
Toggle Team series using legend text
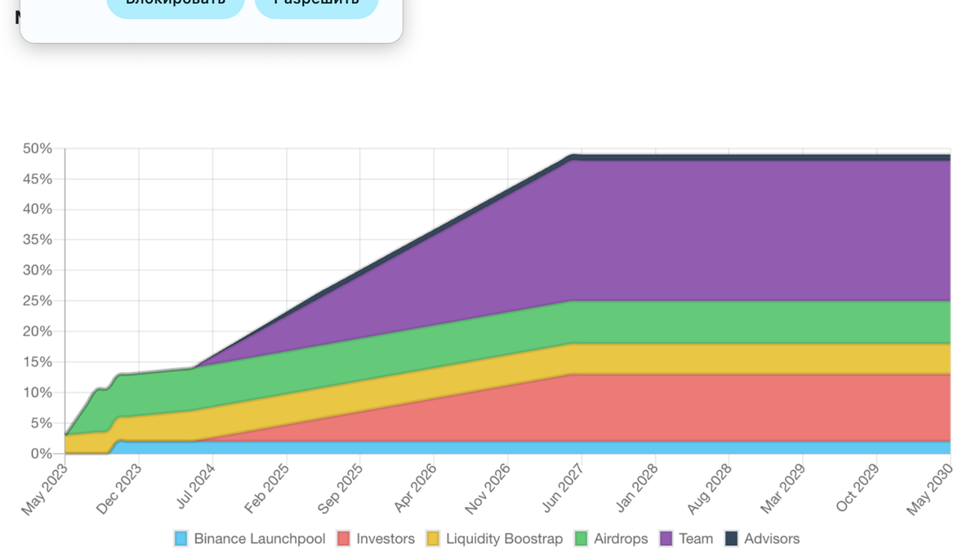coord(696,539)
